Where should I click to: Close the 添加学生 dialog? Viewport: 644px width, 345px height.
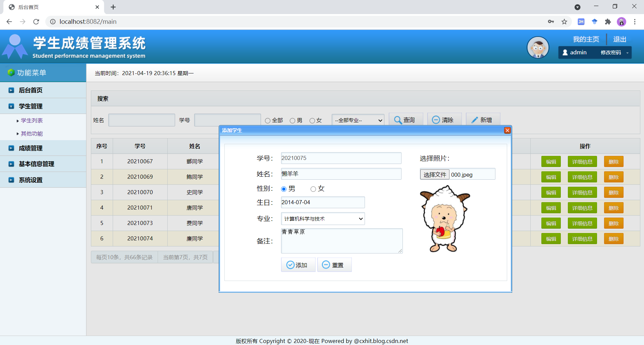pos(507,130)
